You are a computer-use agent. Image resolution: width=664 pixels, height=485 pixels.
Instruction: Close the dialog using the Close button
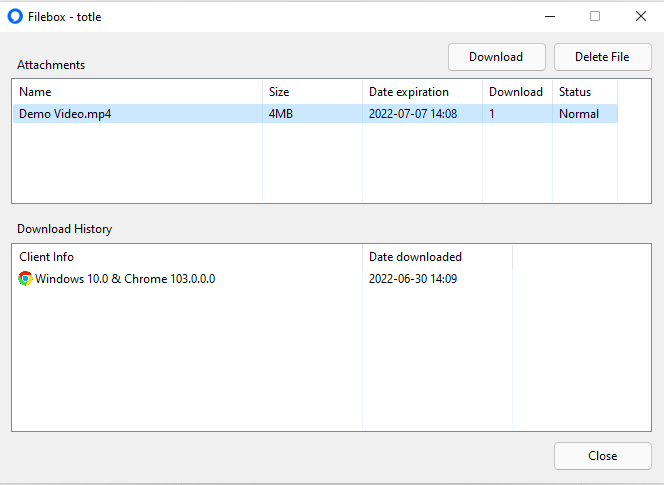[603, 456]
